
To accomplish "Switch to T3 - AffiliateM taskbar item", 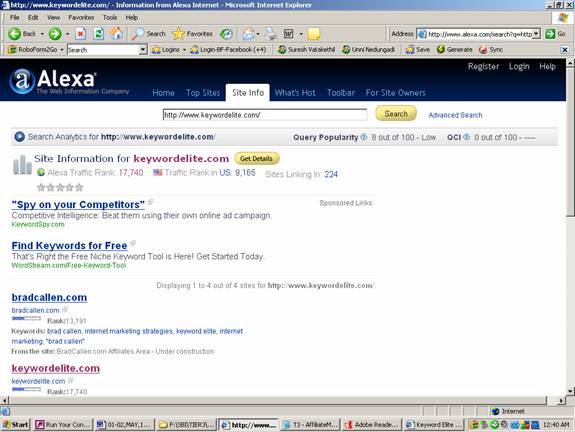I will coord(310,425).
